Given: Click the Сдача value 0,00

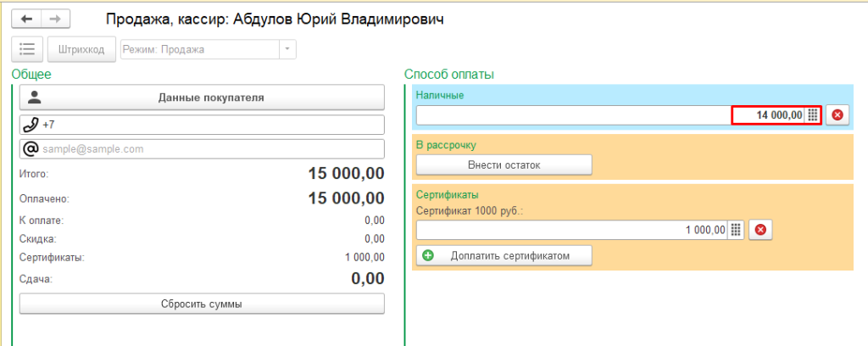Looking at the screenshot, I should 368,278.
